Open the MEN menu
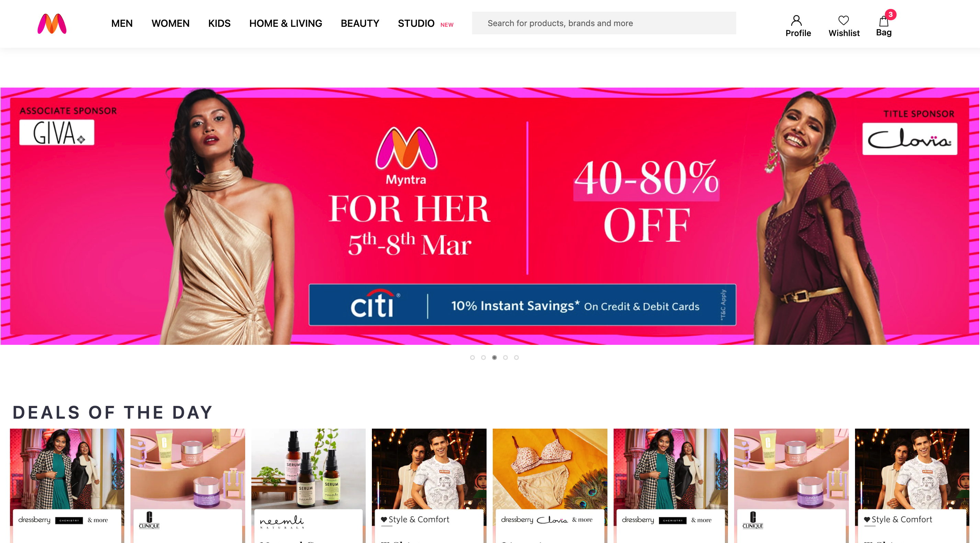Screen dimensions: 980x543 click(x=122, y=24)
